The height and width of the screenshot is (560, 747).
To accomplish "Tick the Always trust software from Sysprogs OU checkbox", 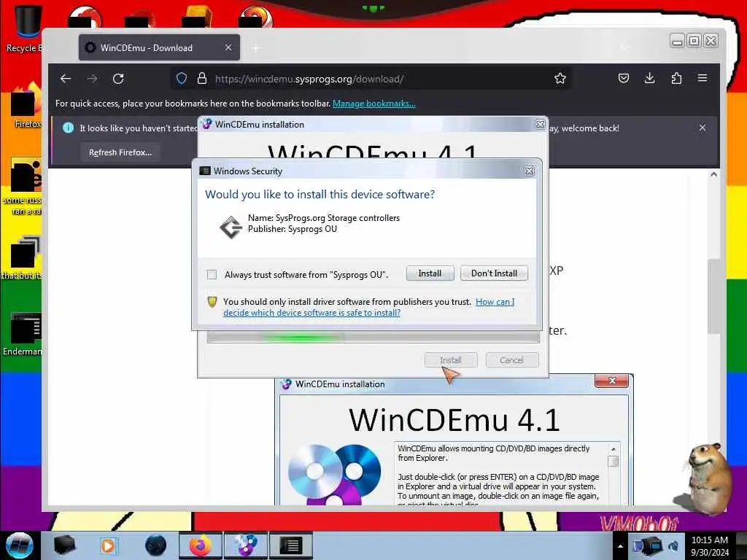I will [x=212, y=274].
